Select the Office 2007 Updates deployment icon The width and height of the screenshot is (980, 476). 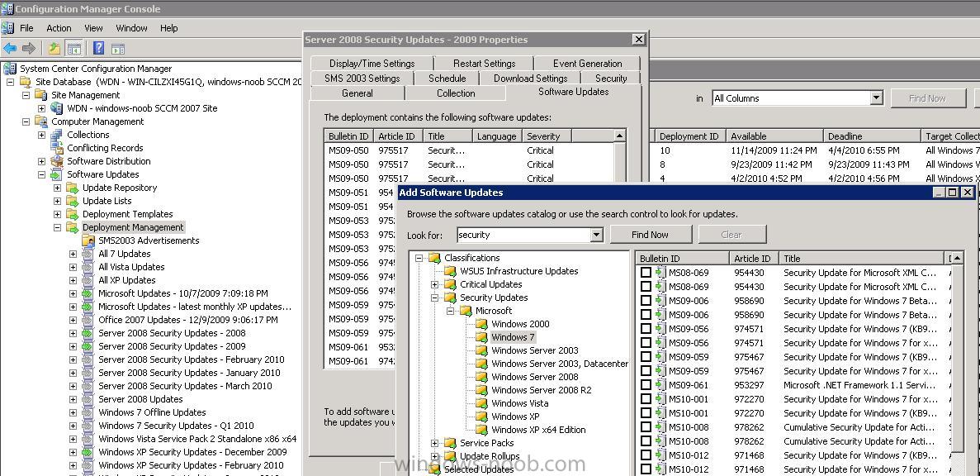click(x=88, y=320)
